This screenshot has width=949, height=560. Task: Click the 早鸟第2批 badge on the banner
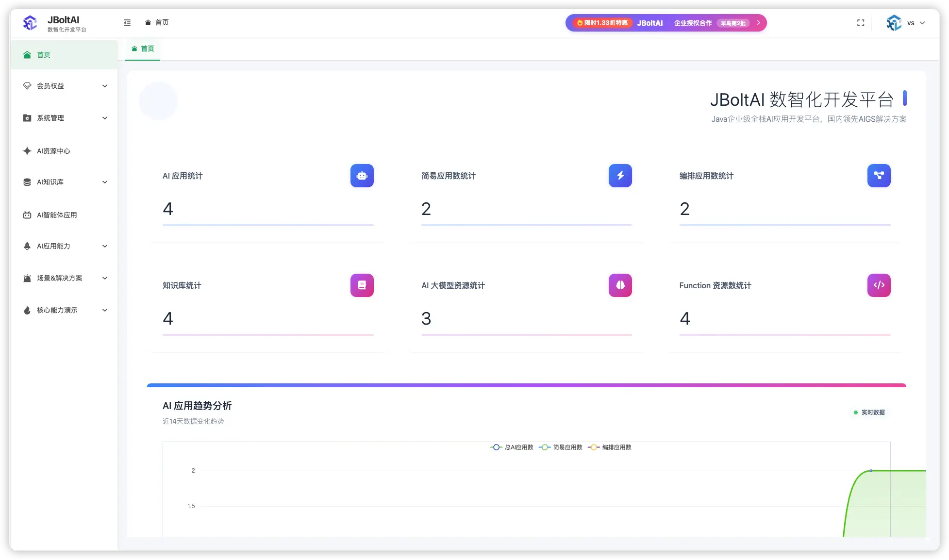733,23
